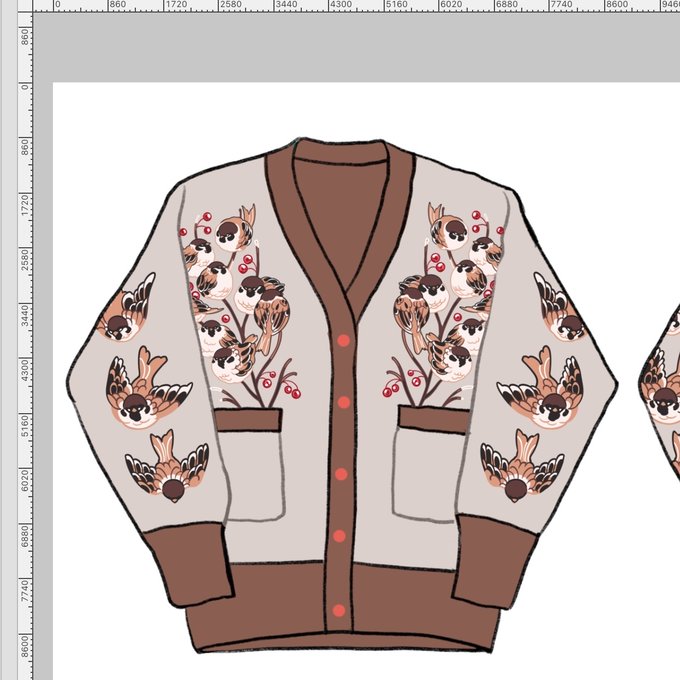The height and width of the screenshot is (680, 680).
Task: Click the ruler origin corner box
Action: [x=25, y=6]
